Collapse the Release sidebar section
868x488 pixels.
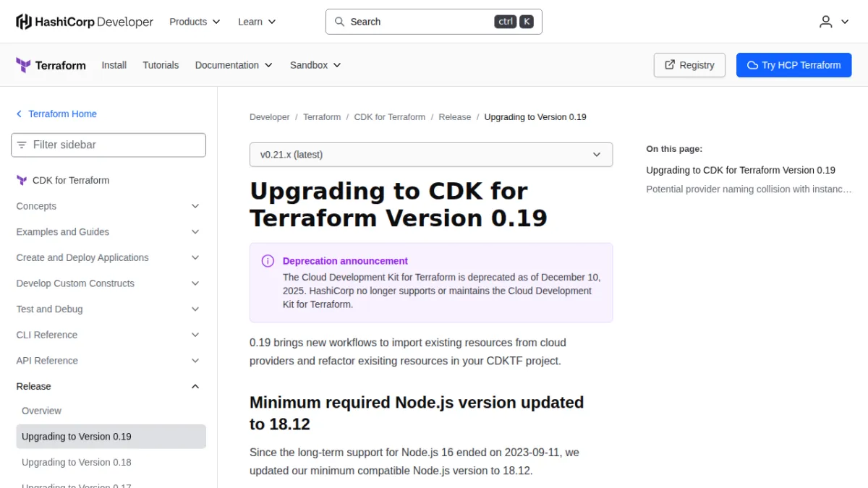tap(109, 387)
